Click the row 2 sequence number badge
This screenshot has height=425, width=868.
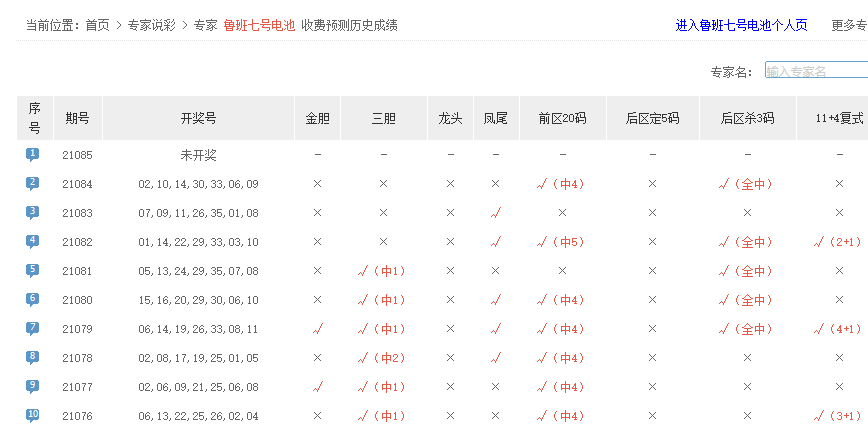coord(33,184)
